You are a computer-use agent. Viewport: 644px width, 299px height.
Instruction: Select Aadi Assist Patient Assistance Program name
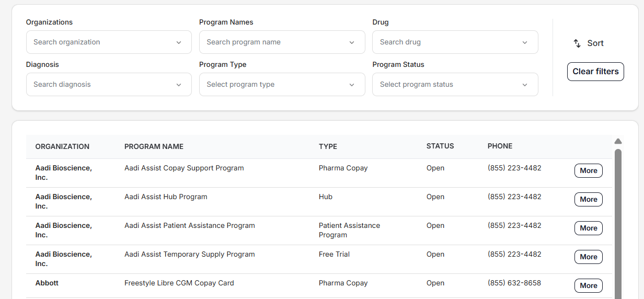click(x=190, y=225)
